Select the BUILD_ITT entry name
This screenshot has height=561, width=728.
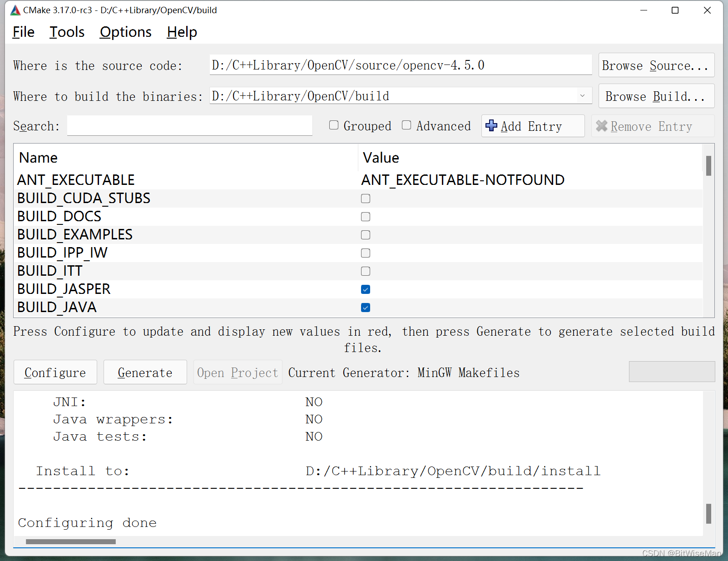pos(50,271)
